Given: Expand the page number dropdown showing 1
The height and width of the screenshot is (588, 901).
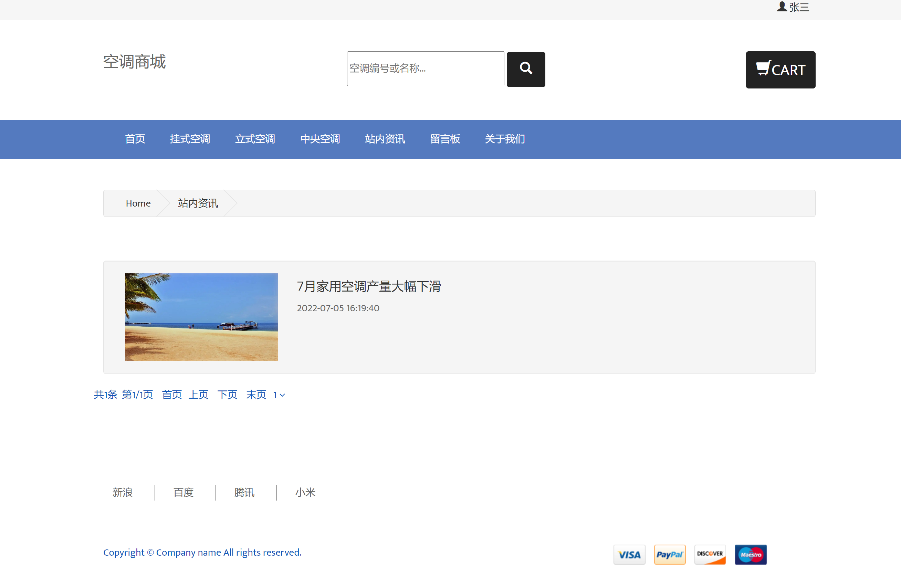Looking at the screenshot, I should tap(279, 395).
